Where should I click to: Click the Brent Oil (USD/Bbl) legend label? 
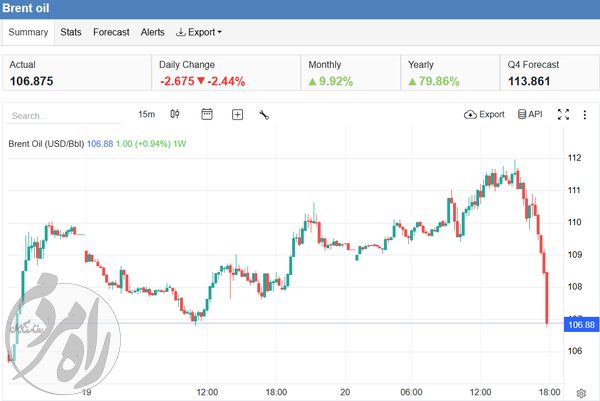46,144
